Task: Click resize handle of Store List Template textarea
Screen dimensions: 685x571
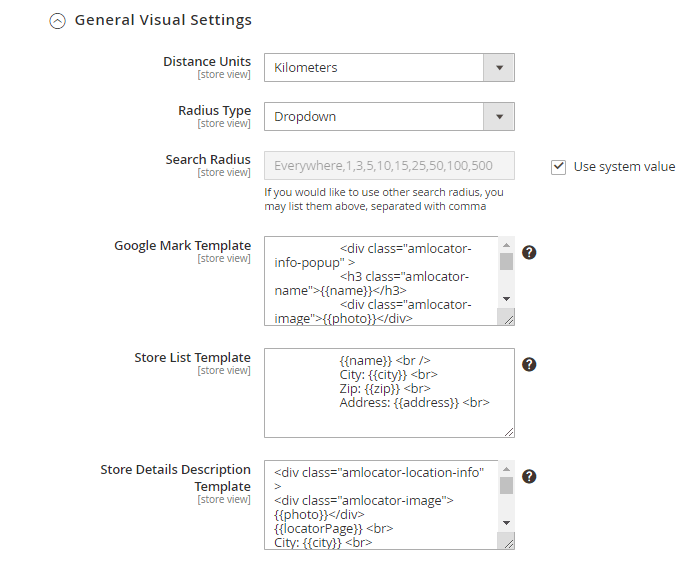Action: click(x=507, y=430)
